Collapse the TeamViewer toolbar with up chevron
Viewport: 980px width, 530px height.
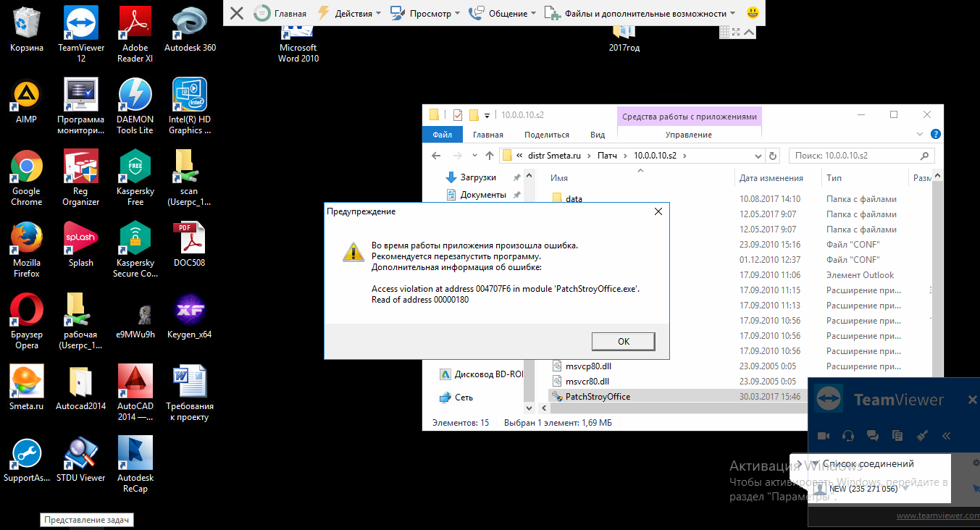click(750, 32)
